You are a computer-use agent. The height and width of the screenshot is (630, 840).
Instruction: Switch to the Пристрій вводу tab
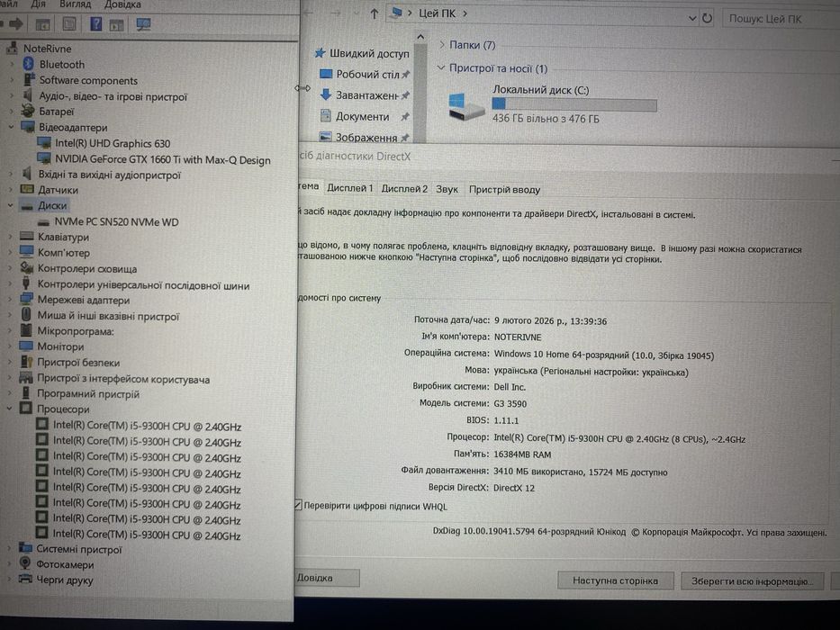tap(505, 190)
